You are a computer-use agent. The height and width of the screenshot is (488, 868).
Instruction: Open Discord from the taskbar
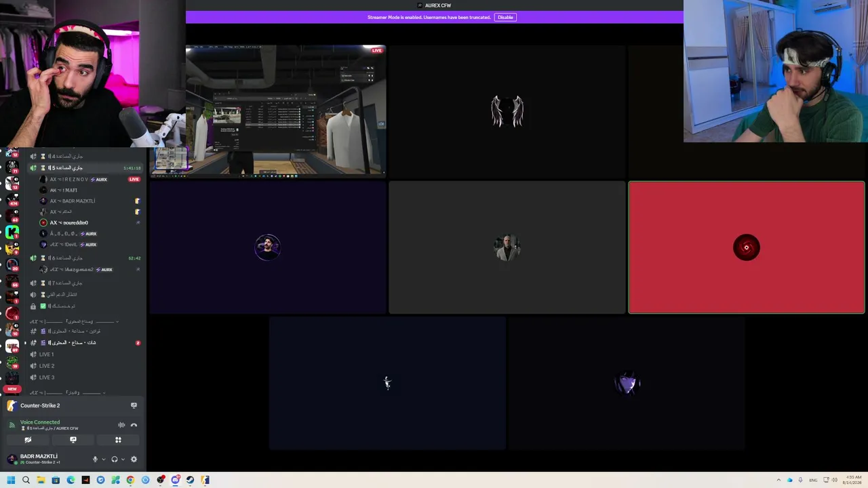point(175,480)
